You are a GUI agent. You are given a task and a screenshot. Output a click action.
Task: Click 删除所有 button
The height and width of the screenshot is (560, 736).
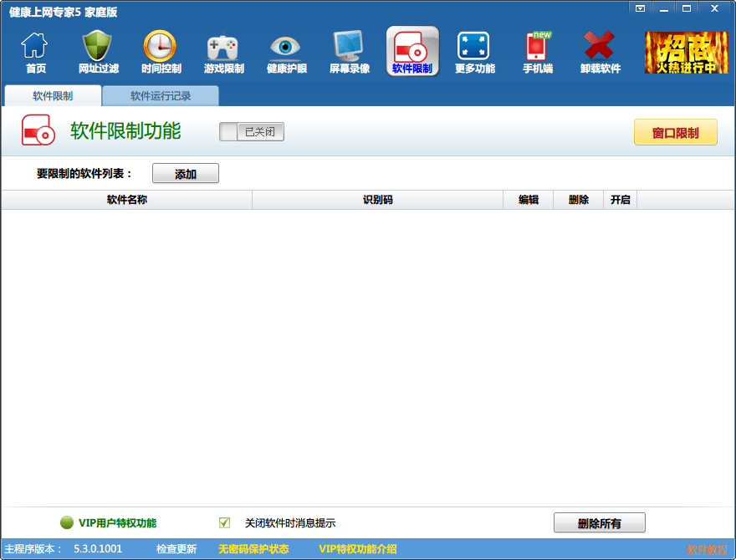pos(599,523)
